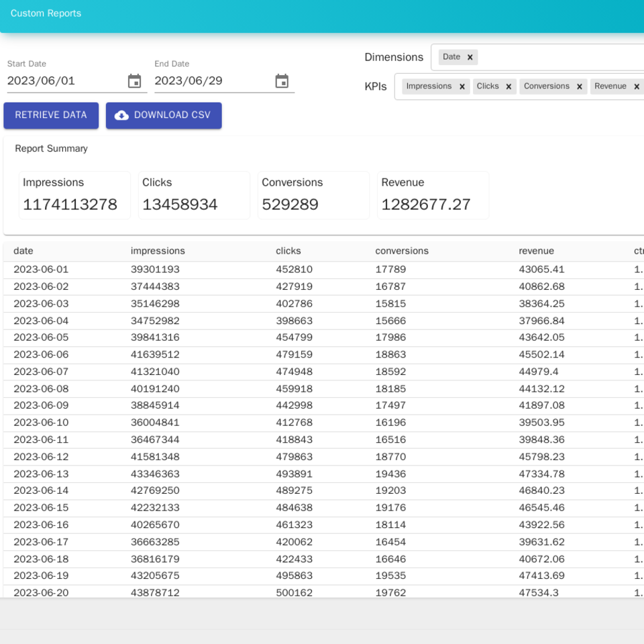
Task: Click clicks value 474948
Action: pyautogui.click(x=294, y=372)
